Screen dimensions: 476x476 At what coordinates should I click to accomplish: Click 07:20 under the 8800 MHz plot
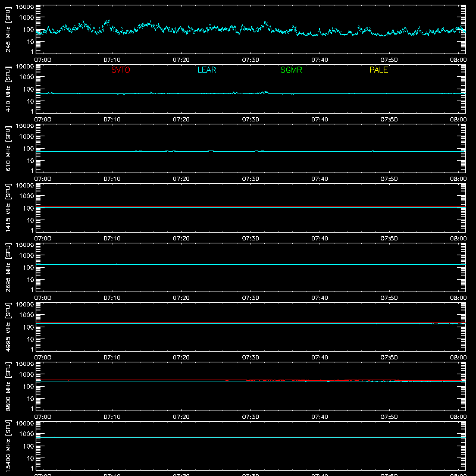[181, 417]
